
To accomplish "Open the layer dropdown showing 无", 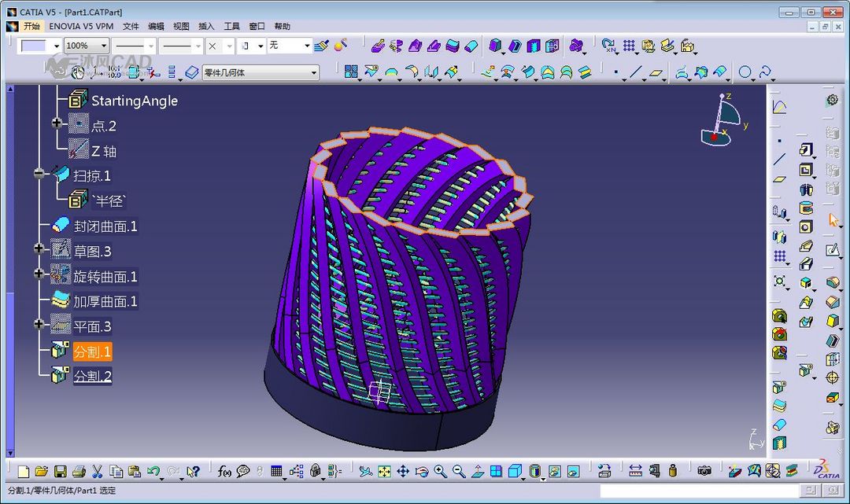I will (x=307, y=46).
